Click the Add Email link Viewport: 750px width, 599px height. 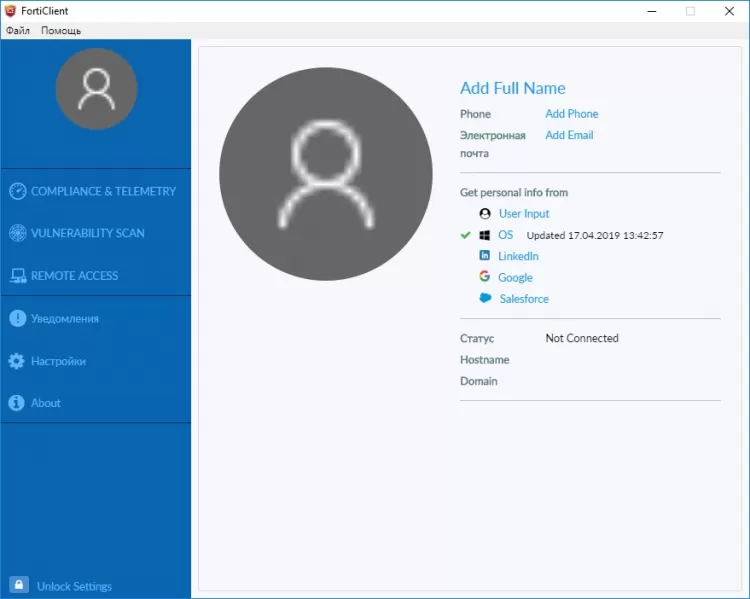[x=569, y=135]
